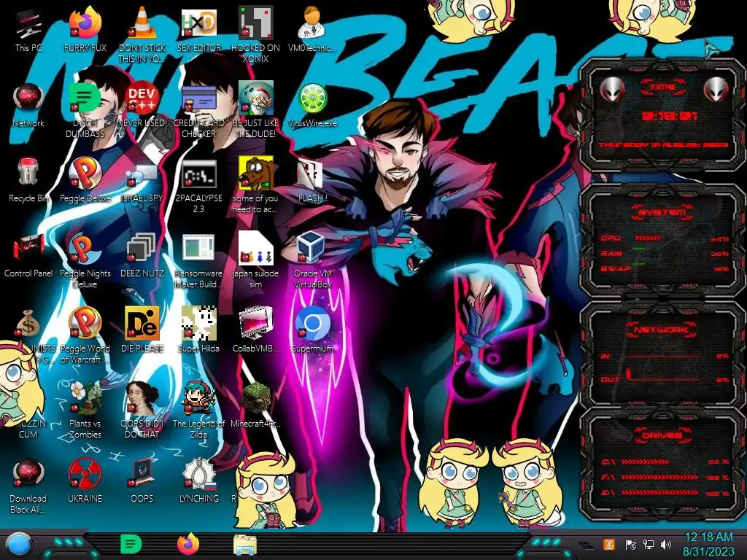Click the F:\ drive usage bar

click(x=659, y=477)
